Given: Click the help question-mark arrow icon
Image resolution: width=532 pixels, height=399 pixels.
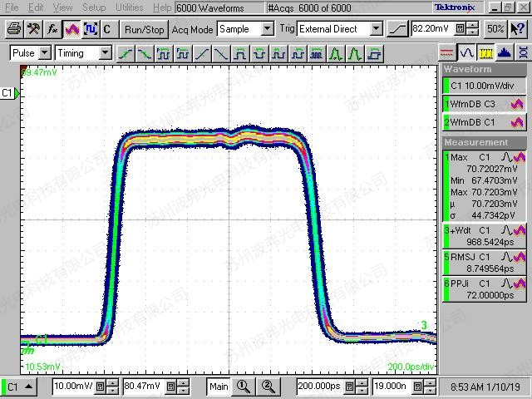Looking at the screenshot, I should click(x=516, y=28).
